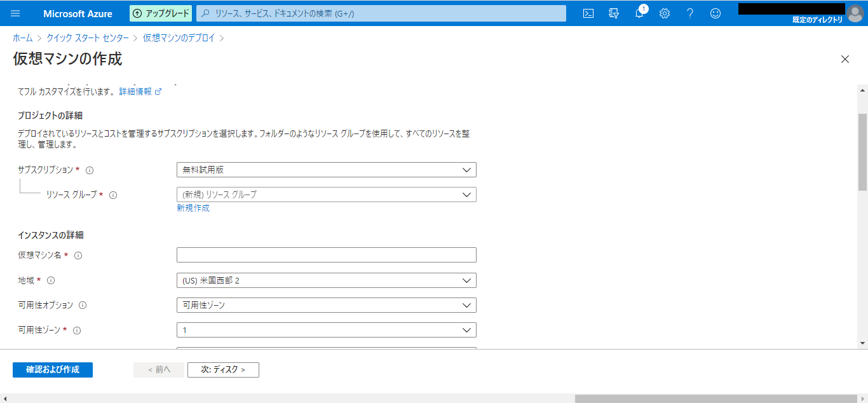Click the horizontal scrollbar left arrow

pos(4,399)
